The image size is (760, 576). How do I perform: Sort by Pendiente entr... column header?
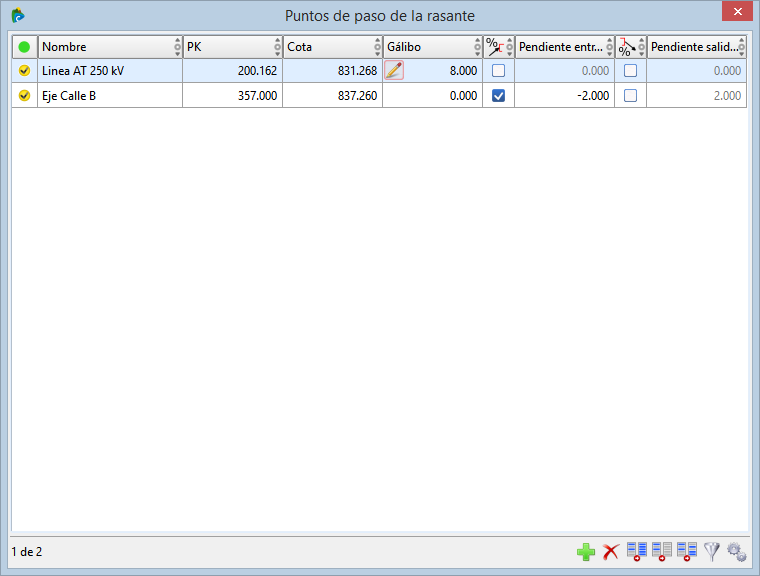[x=565, y=47]
